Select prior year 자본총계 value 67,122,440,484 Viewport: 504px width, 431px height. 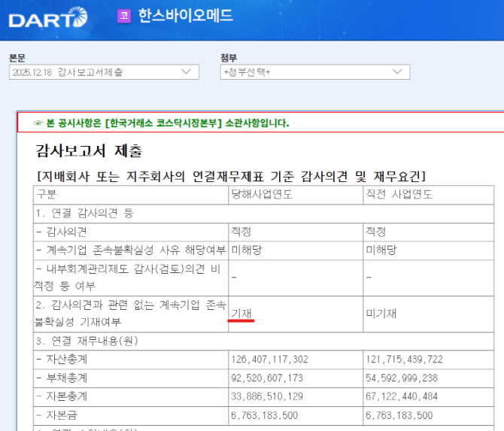tap(404, 396)
